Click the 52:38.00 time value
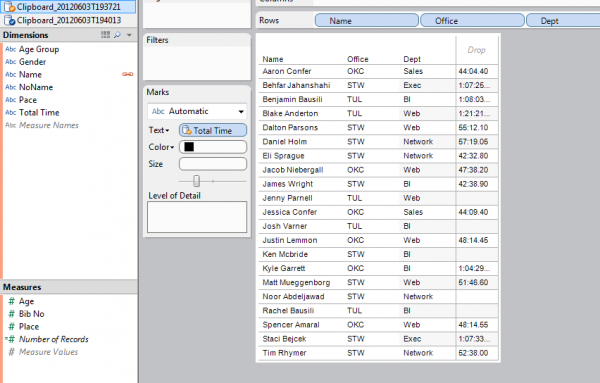Screen dimensions: 600x383 point(473,353)
